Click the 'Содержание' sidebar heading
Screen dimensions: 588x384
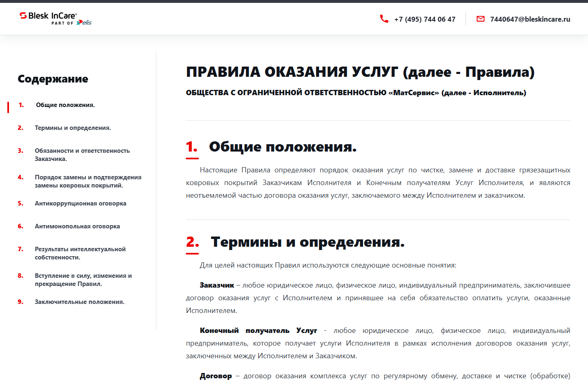[53, 79]
